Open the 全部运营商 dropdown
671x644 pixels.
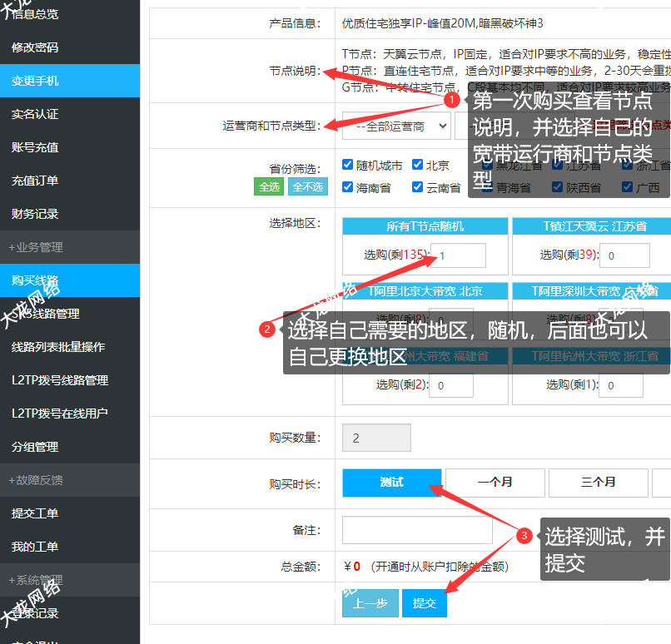(x=396, y=126)
